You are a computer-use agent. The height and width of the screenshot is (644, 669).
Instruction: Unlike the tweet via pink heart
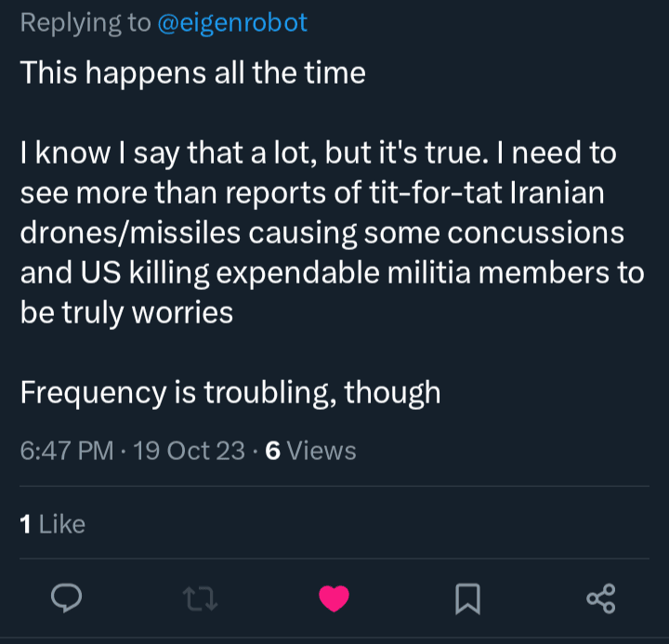tap(334, 598)
